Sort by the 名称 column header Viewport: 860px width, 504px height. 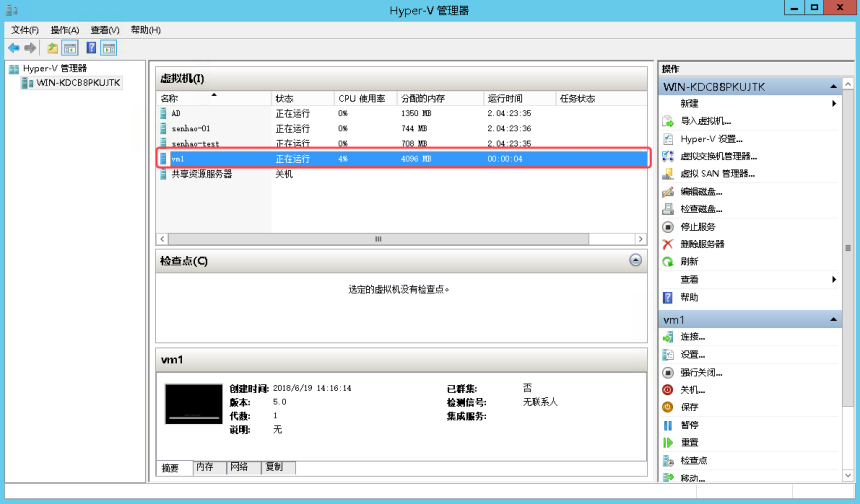pyautogui.click(x=214, y=99)
